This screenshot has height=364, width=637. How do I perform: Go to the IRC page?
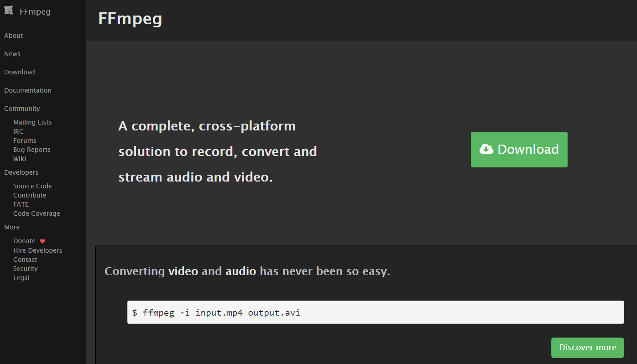18,131
